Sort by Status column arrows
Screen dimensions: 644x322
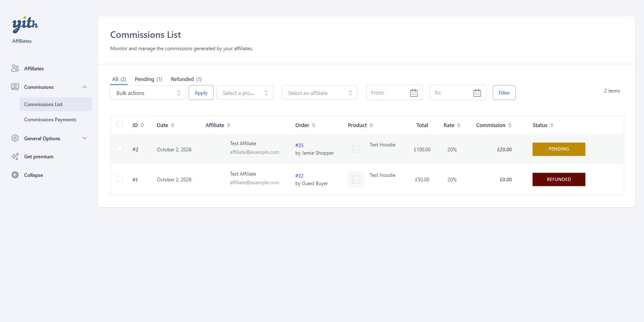point(552,125)
